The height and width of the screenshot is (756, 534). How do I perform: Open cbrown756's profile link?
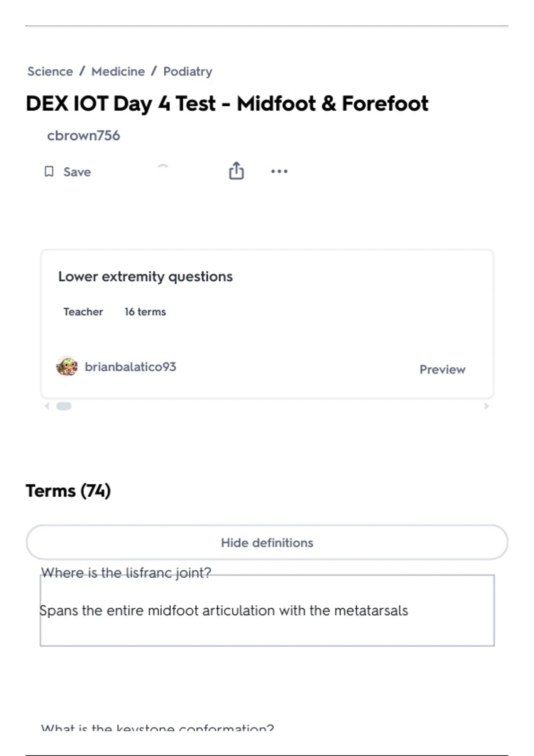(x=84, y=136)
